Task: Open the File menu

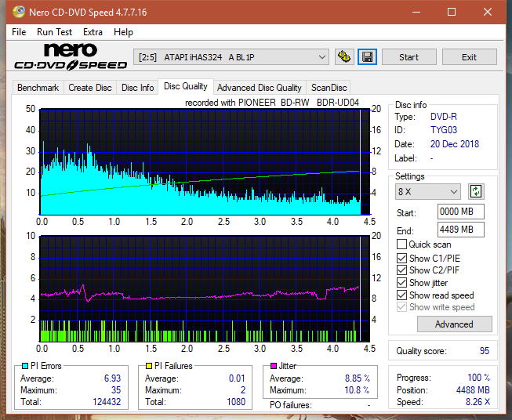Action: (19, 32)
